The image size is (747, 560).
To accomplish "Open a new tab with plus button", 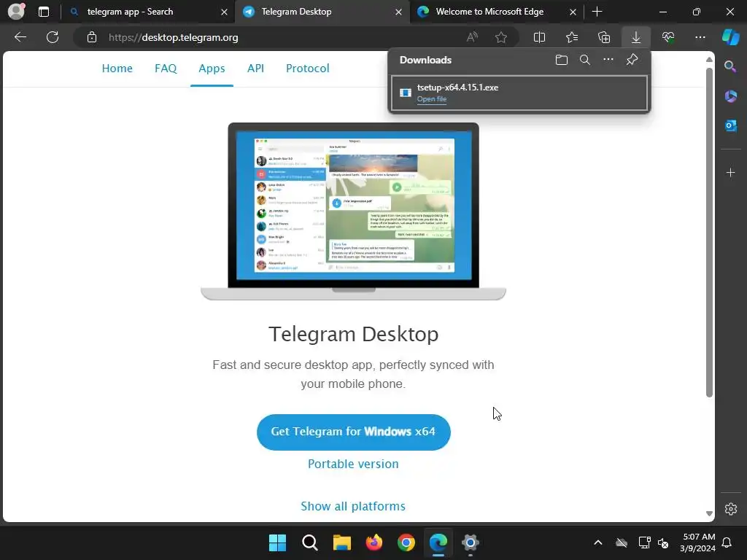I will click(x=597, y=12).
